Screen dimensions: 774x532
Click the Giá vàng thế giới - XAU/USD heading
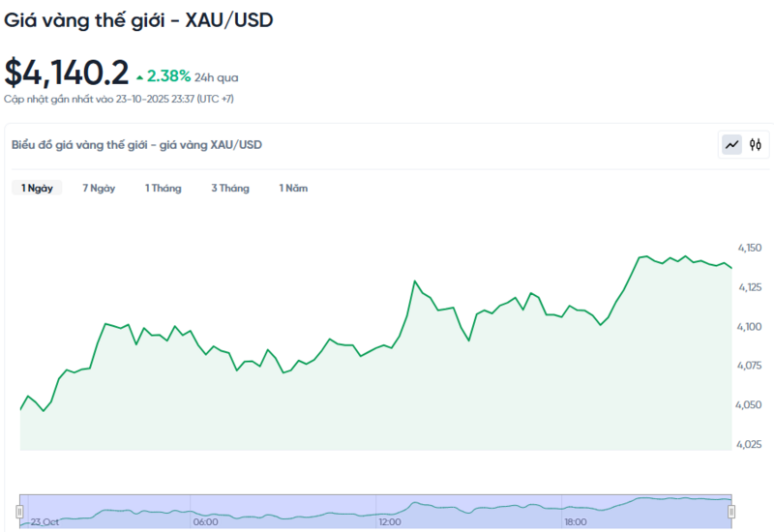coord(138,19)
